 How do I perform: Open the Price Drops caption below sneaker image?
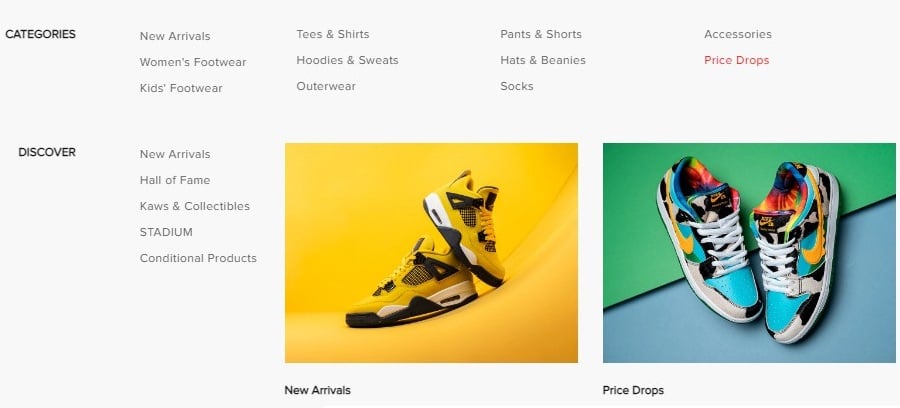633,390
